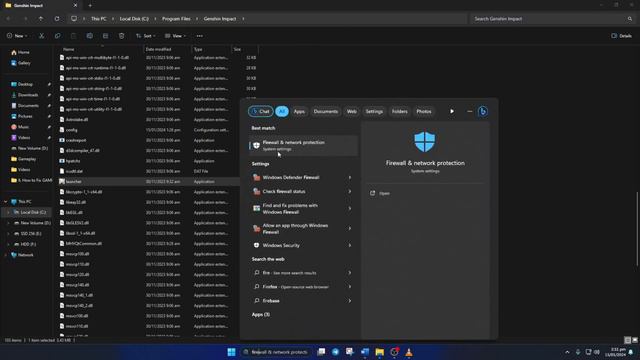
Task: Click the Share icon in Explorer toolbar
Action: [x=105, y=36]
